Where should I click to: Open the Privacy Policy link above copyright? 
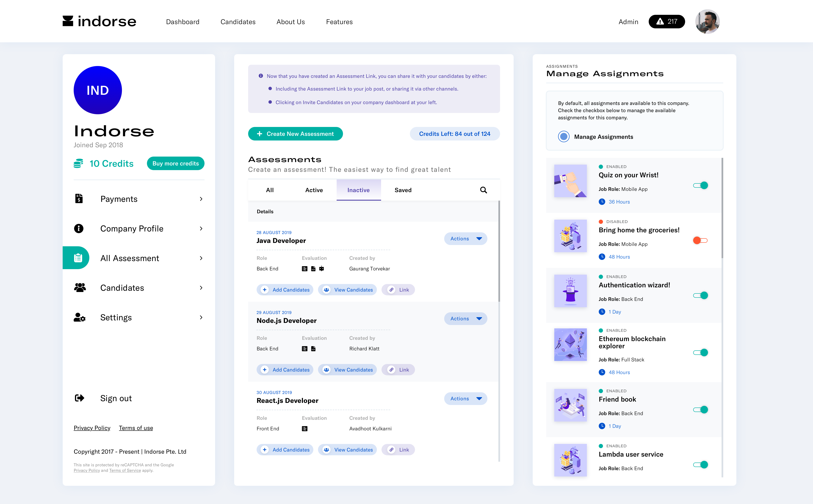coord(92,428)
